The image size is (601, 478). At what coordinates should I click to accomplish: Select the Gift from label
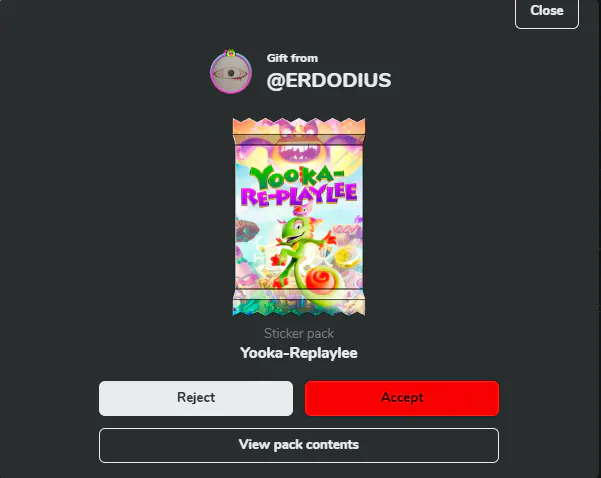tap(292, 58)
